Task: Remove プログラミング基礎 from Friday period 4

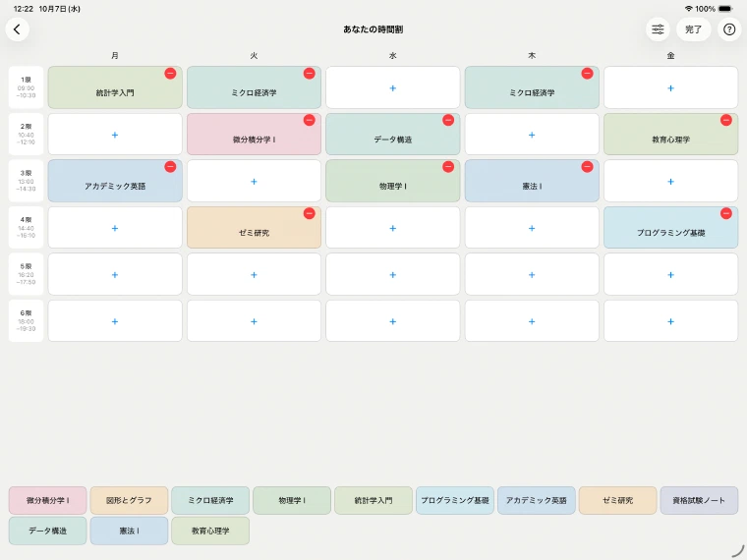Action: tap(725, 213)
